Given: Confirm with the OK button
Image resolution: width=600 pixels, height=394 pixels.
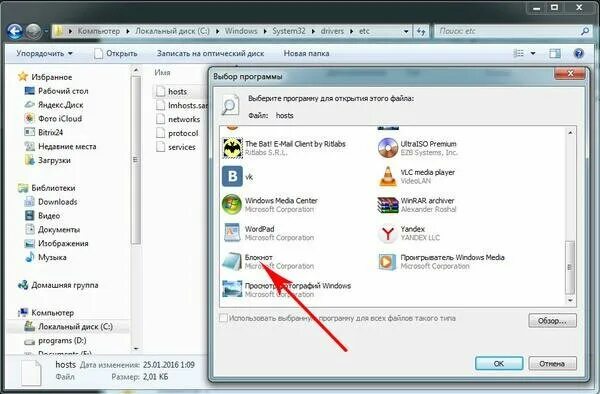Looking at the screenshot, I should point(499,363).
